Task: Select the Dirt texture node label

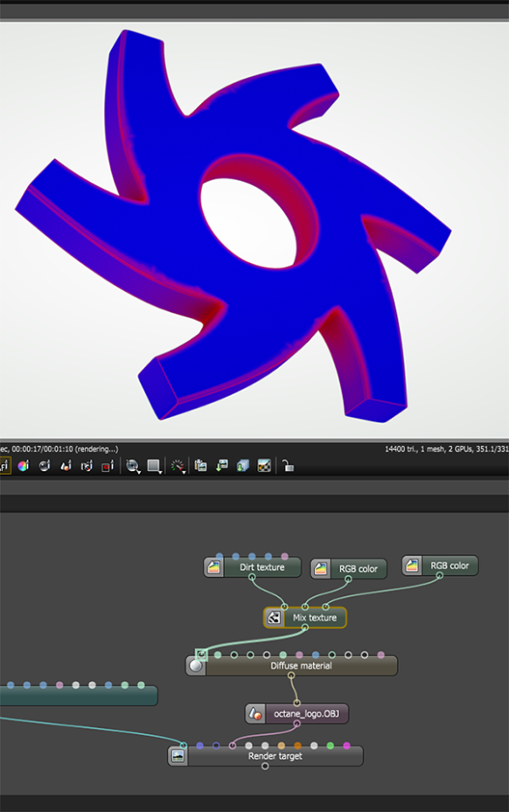Action: point(261,567)
